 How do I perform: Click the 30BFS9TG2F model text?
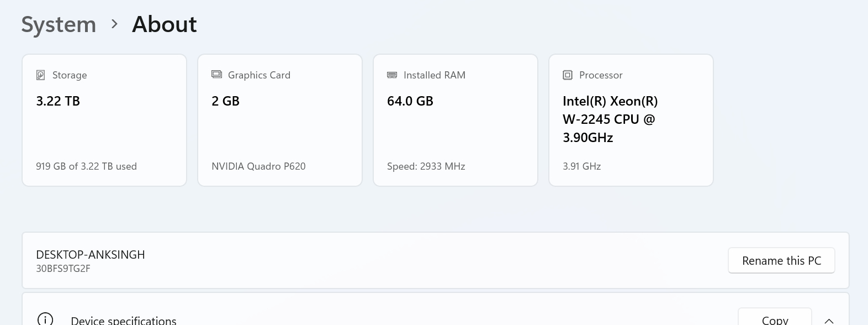63,269
